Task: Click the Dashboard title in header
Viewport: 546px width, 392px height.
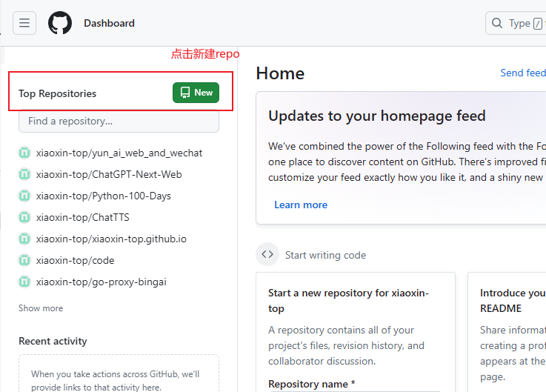Action: (x=109, y=23)
